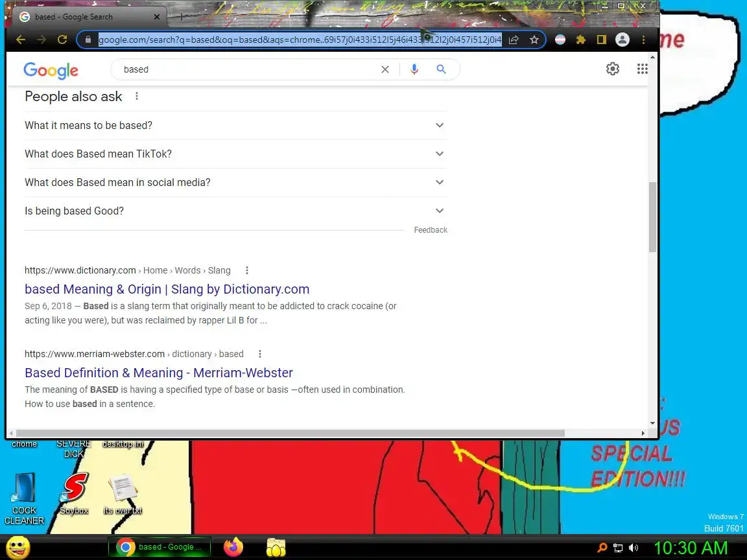Viewport: 747px width, 560px height.
Task: Reload the page with the refresh icon
Action: (62, 40)
